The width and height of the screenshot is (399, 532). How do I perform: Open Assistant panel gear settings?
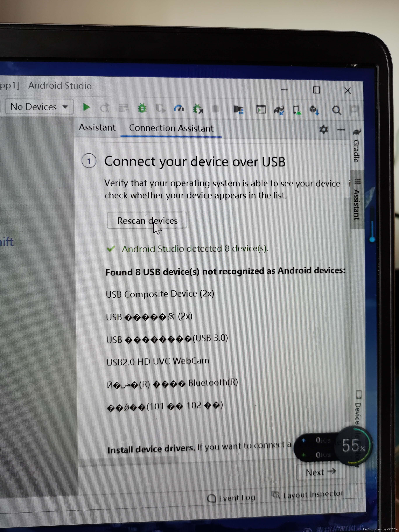tap(323, 130)
